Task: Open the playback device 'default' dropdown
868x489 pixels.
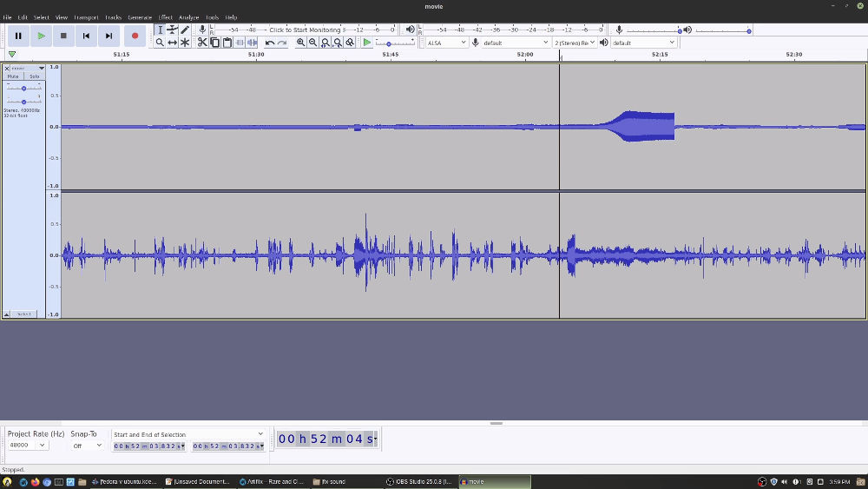Action: point(644,43)
